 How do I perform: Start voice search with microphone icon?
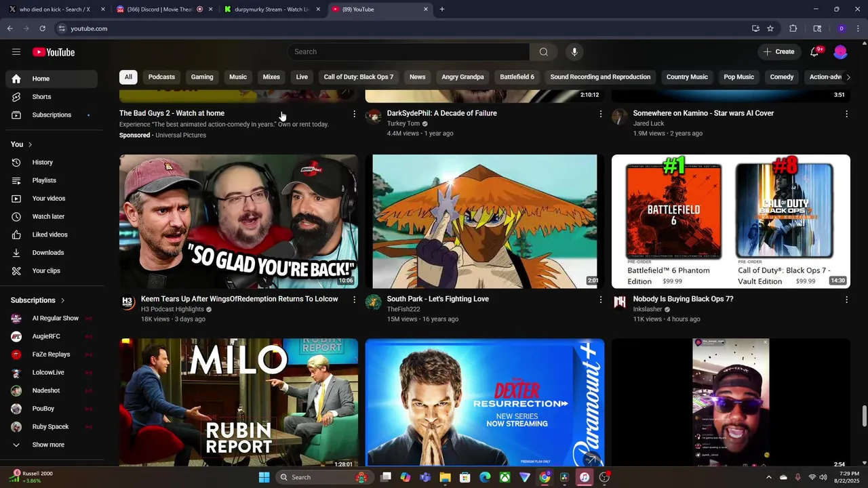[574, 52]
